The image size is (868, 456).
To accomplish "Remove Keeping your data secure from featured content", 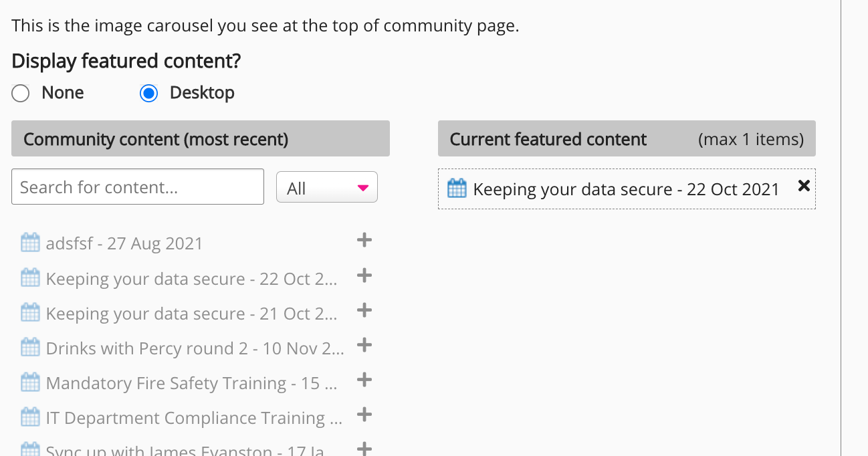I will click(804, 187).
